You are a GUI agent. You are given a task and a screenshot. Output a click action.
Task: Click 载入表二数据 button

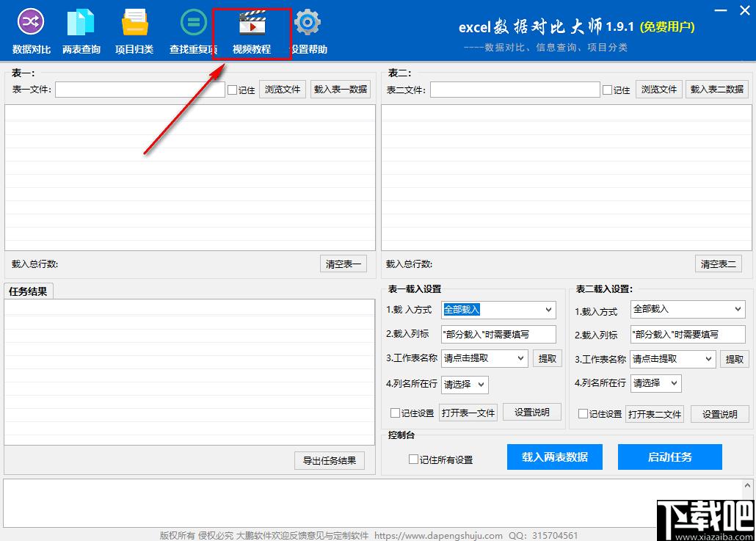click(x=717, y=90)
